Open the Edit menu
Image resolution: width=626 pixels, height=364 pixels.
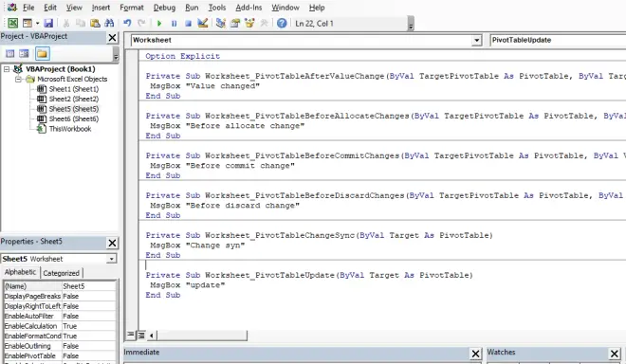click(x=50, y=8)
